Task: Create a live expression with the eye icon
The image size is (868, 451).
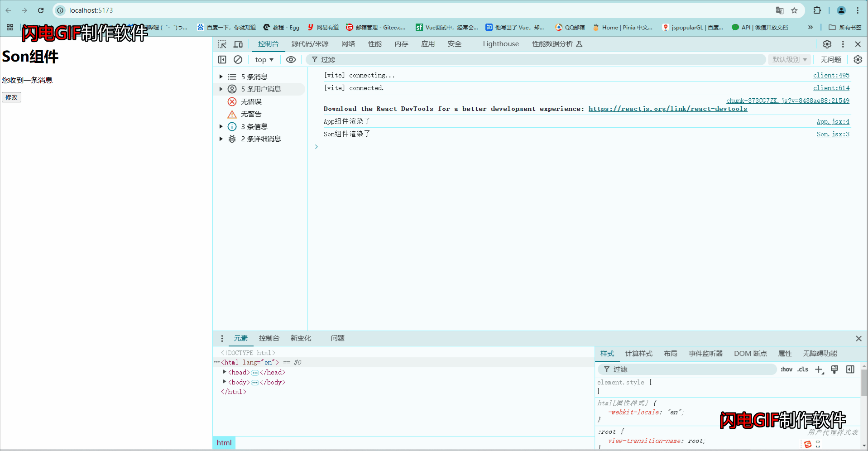Action: click(291, 59)
